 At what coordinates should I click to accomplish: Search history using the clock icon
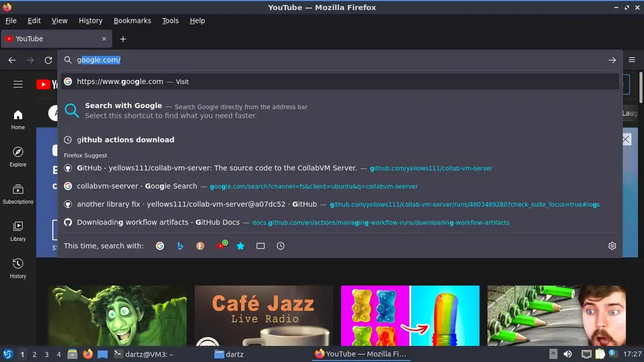point(281,246)
